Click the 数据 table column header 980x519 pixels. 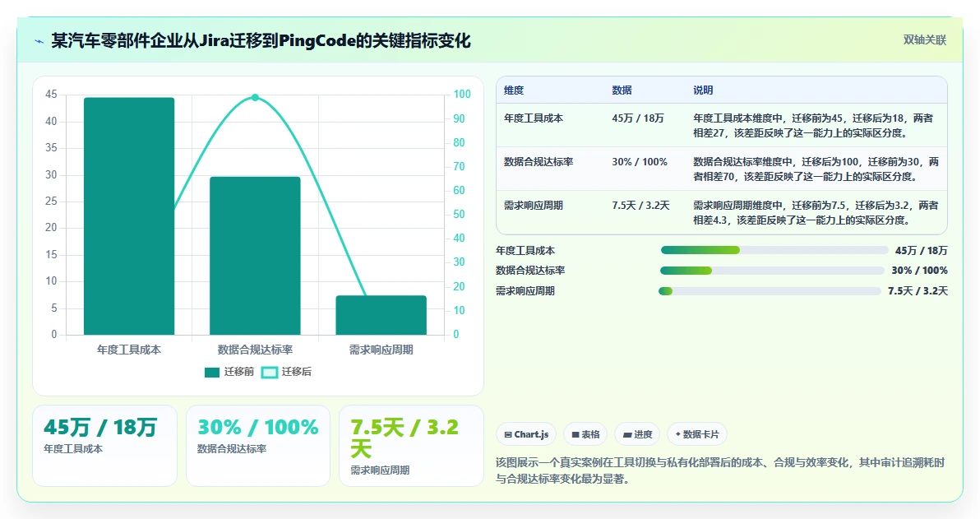[622, 90]
